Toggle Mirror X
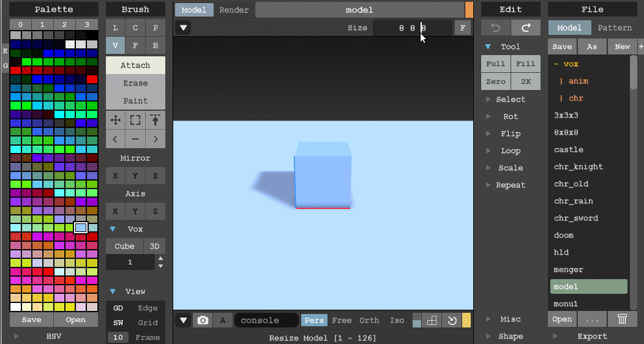 point(116,176)
